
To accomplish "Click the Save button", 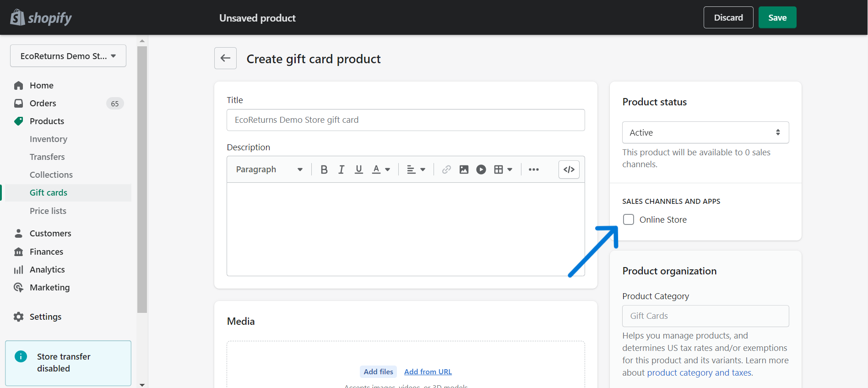I will click(777, 17).
